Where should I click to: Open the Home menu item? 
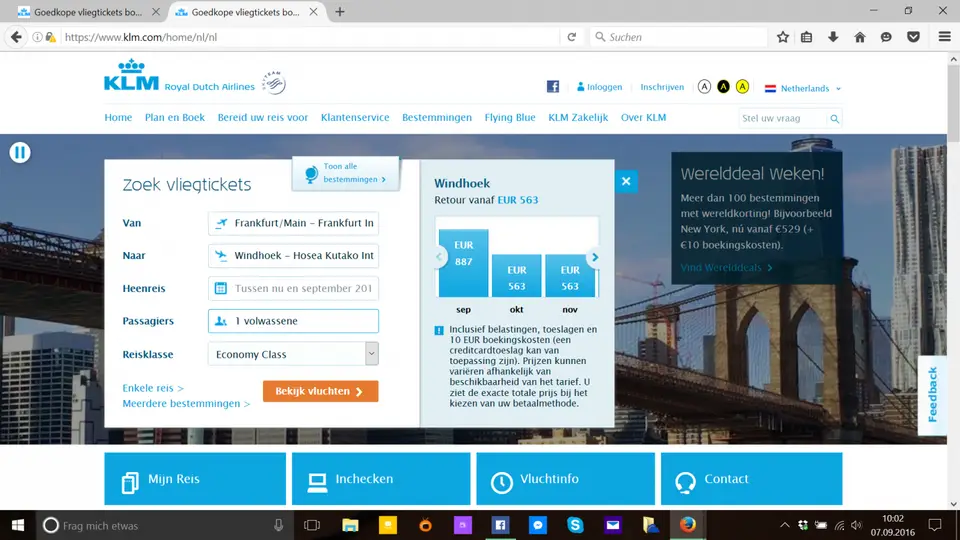point(118,117)
